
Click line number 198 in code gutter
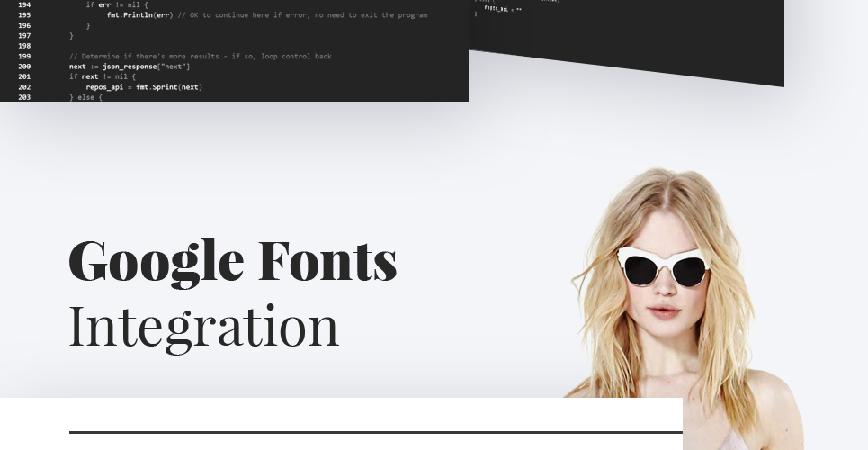tap(23, 46)
